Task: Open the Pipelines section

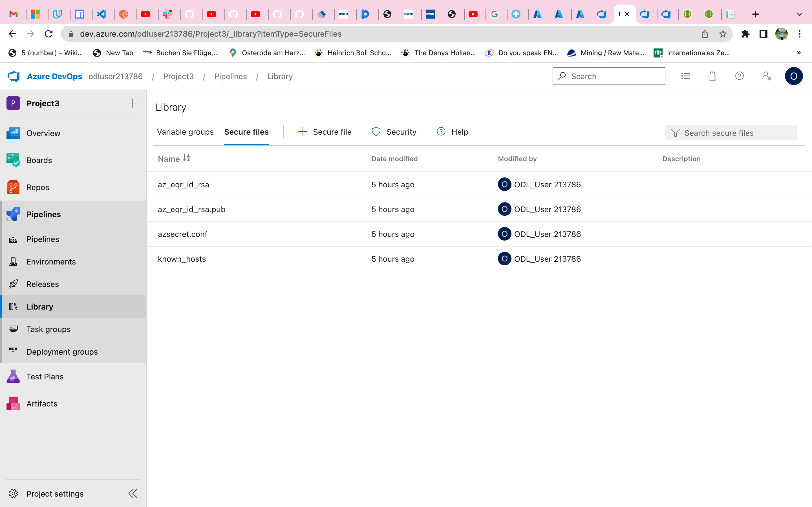Action: 43,214
